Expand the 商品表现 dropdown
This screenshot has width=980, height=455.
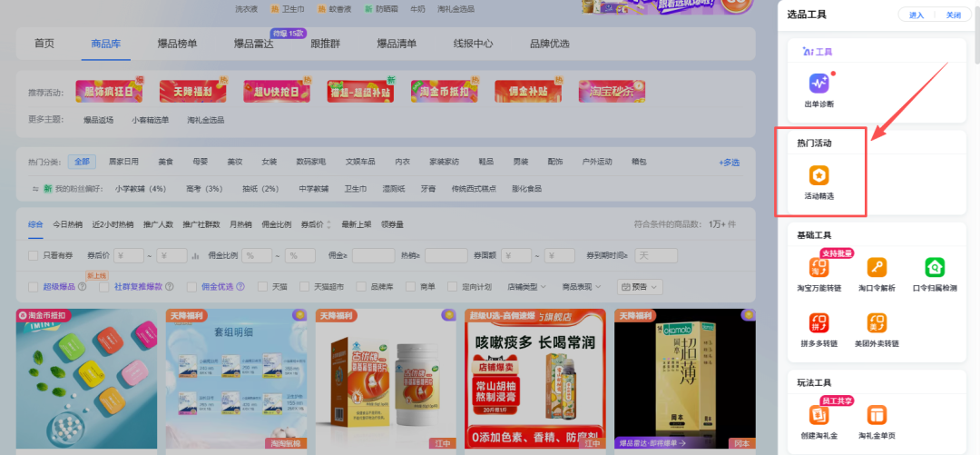[582, 287]
